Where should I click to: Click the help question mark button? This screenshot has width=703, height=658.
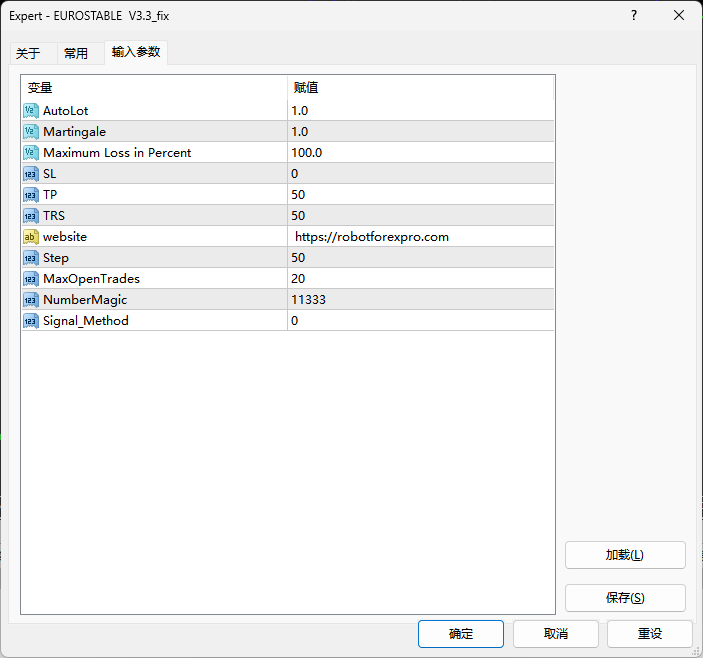pyautogui.click(x=634, y=15)
